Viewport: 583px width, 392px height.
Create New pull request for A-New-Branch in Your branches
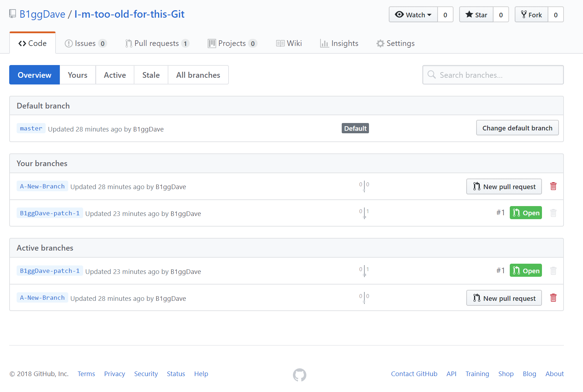(504, 186)
